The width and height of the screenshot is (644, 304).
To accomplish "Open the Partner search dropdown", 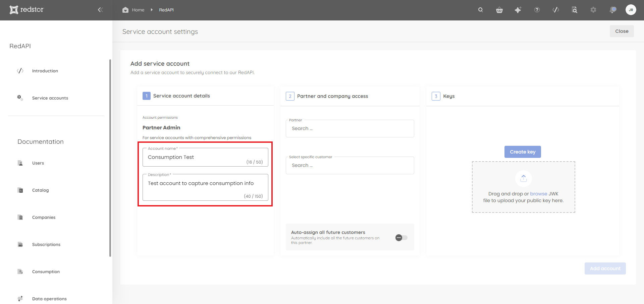I will (x=350, y=128).
